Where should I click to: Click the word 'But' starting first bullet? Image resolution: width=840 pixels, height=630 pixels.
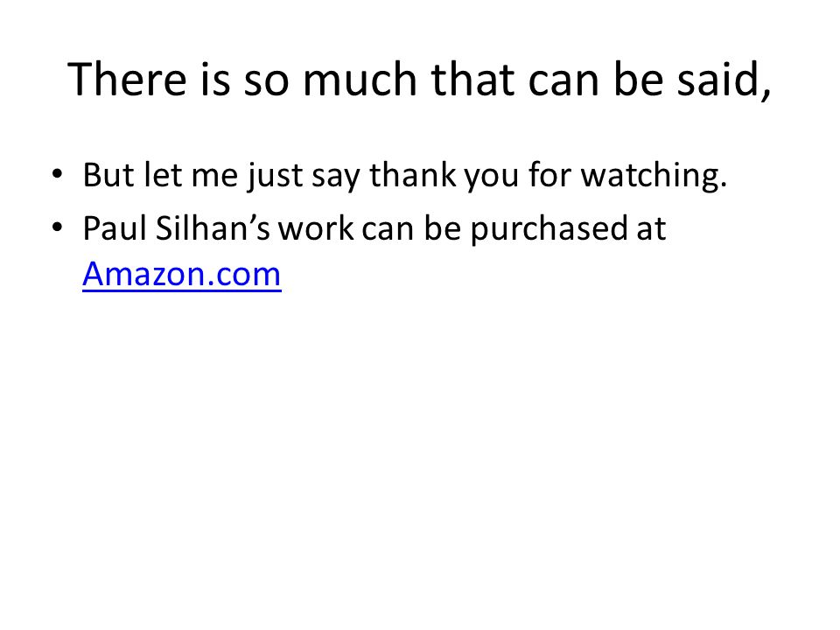(108, 175)
